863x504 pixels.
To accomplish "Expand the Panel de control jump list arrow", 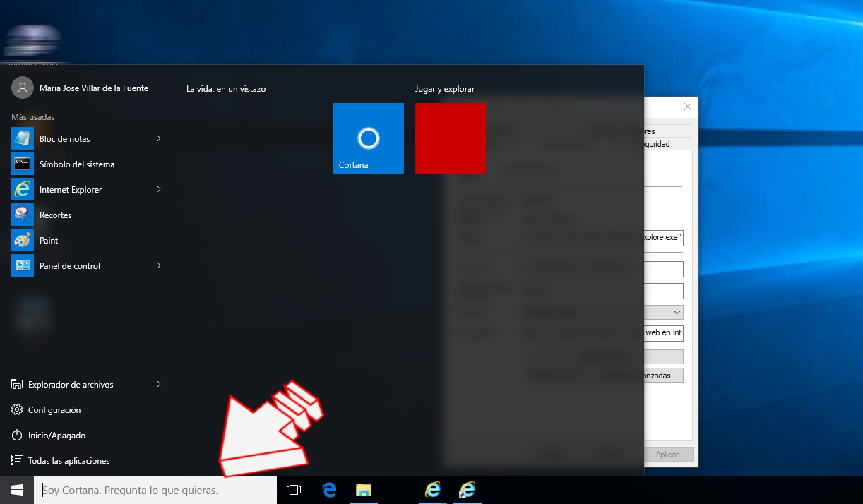I will point(159,266).
